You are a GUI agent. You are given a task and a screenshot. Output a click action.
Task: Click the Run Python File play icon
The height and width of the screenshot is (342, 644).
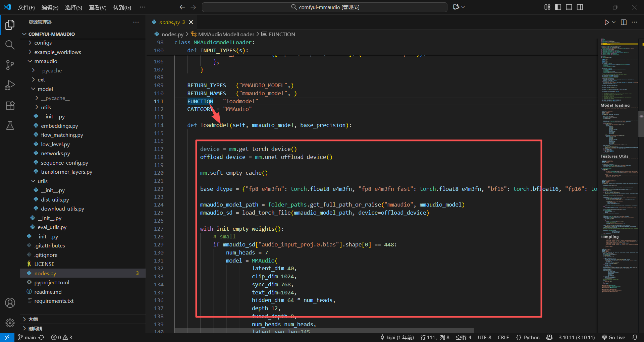[606, 22]
